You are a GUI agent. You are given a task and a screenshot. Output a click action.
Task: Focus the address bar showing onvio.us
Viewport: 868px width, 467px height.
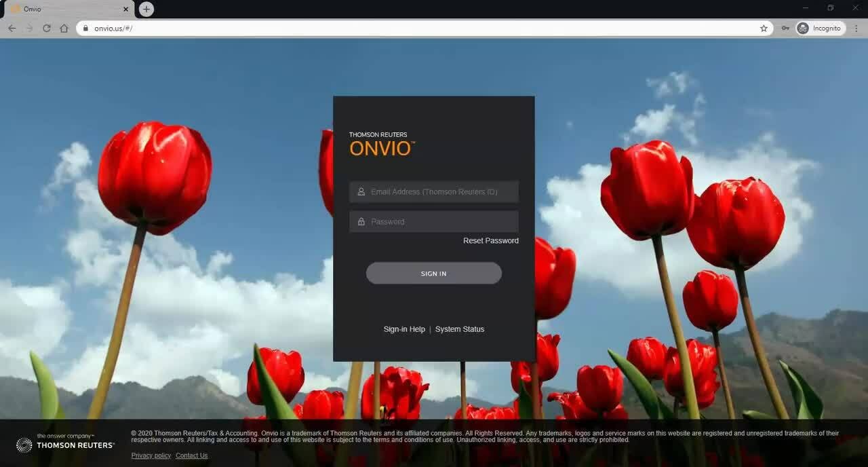pyautogui.click(x=407, y=29)
